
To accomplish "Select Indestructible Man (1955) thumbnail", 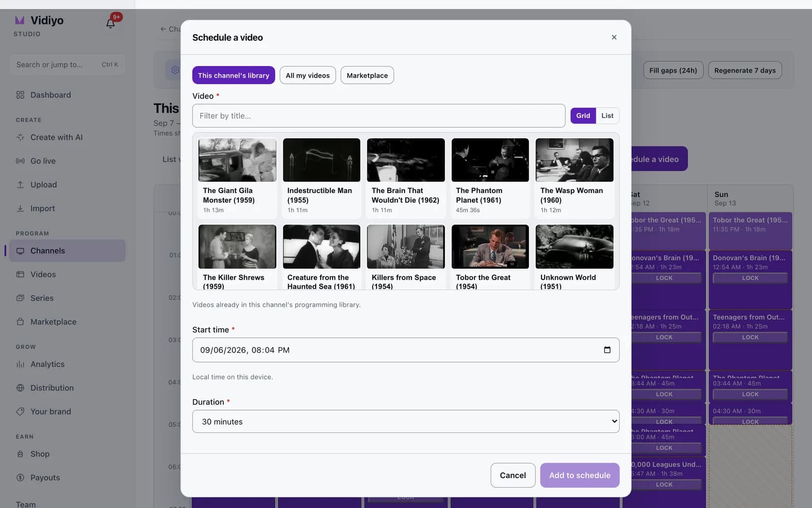I will pyautogui.click(x=322, y=160).
